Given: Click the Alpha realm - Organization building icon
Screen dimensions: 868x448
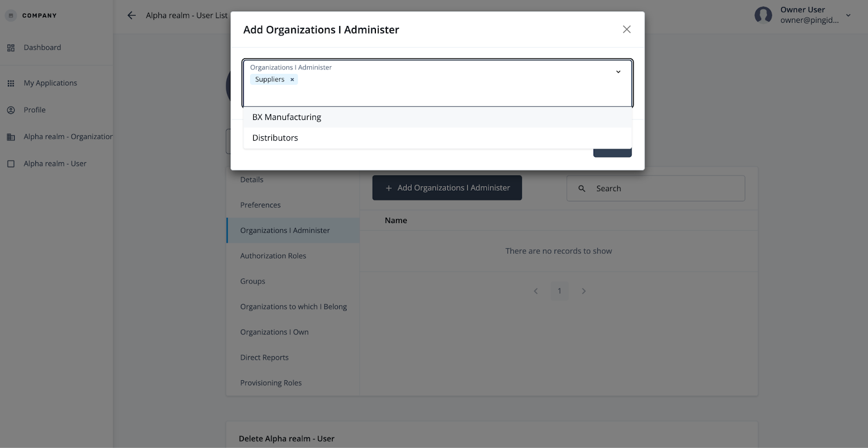Looking at the screenshot, I should point(11,137).
